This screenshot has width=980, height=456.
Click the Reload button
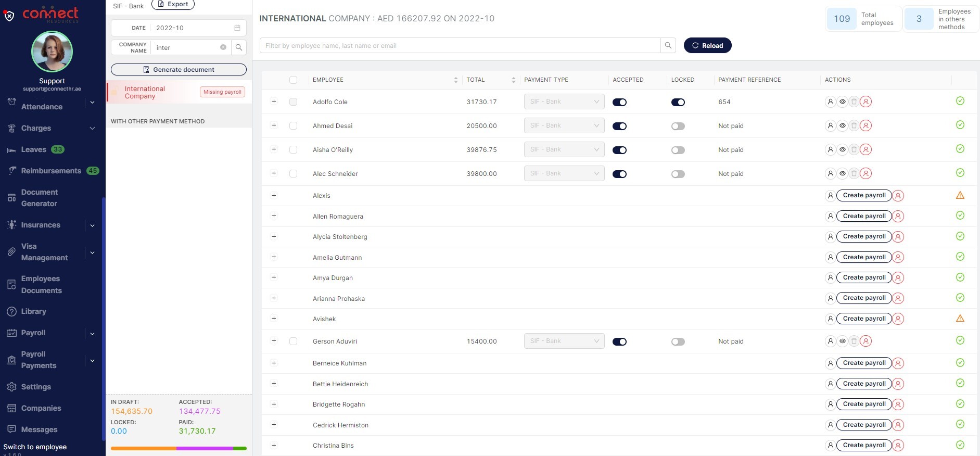coord(707,45)
